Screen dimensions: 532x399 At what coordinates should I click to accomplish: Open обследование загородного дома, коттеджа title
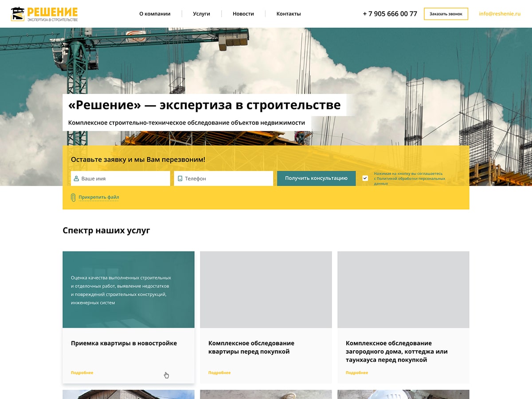[x=397, y=352]
